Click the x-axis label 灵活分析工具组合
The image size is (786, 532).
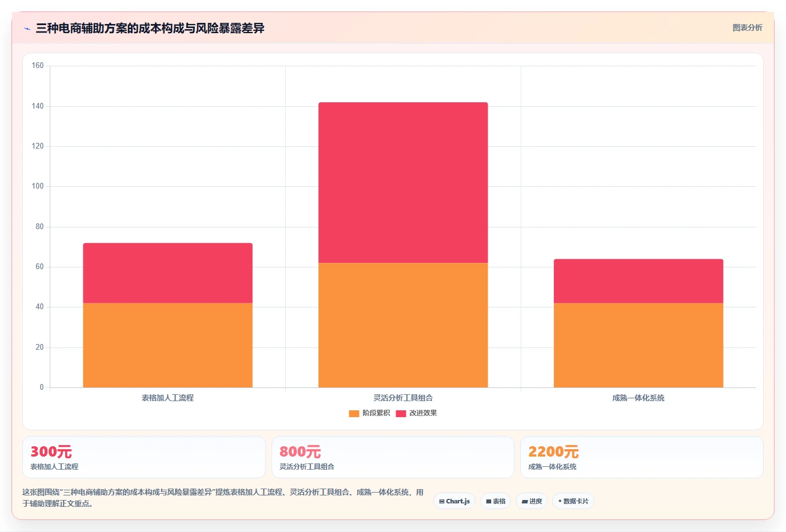coord(403,398)
